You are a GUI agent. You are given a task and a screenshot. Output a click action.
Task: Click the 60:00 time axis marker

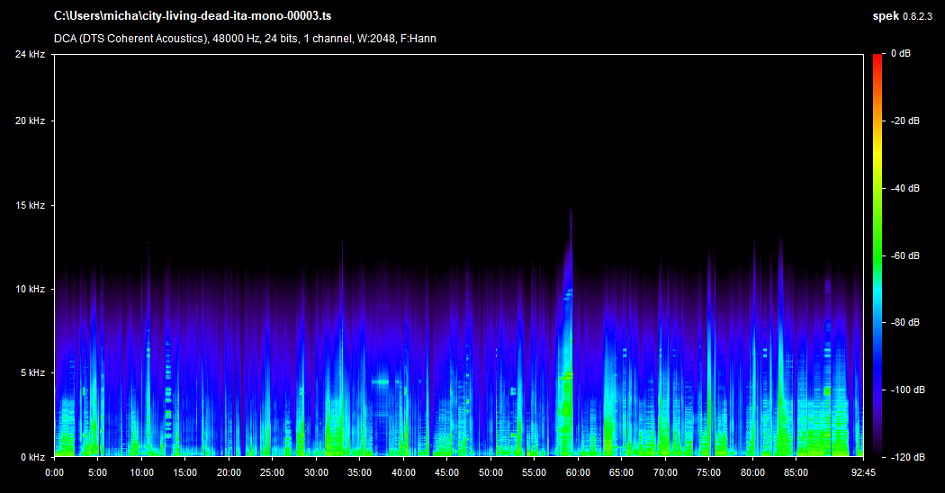578,472
